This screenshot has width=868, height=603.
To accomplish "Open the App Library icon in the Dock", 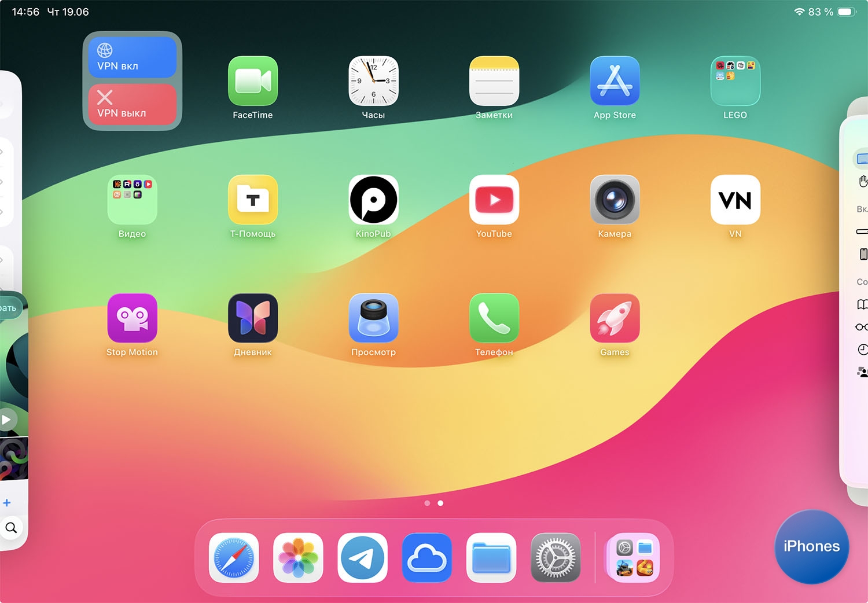I will click(634, 558).
